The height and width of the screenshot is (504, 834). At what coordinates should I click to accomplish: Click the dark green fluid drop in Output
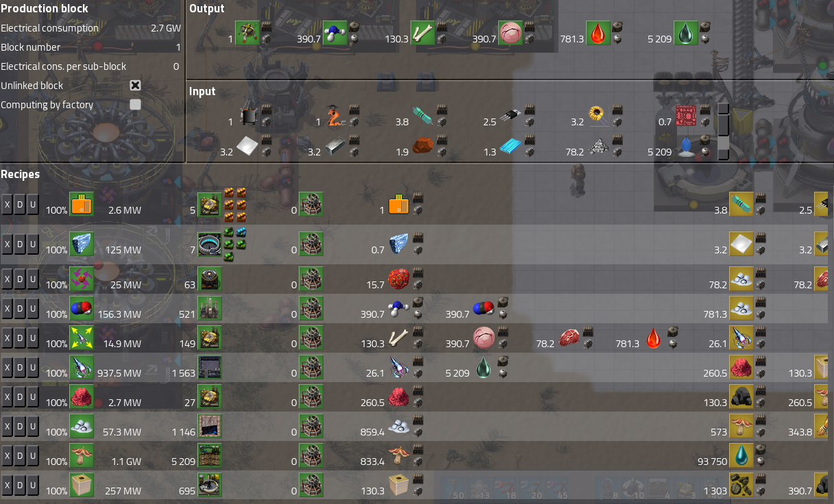point(686,33)
